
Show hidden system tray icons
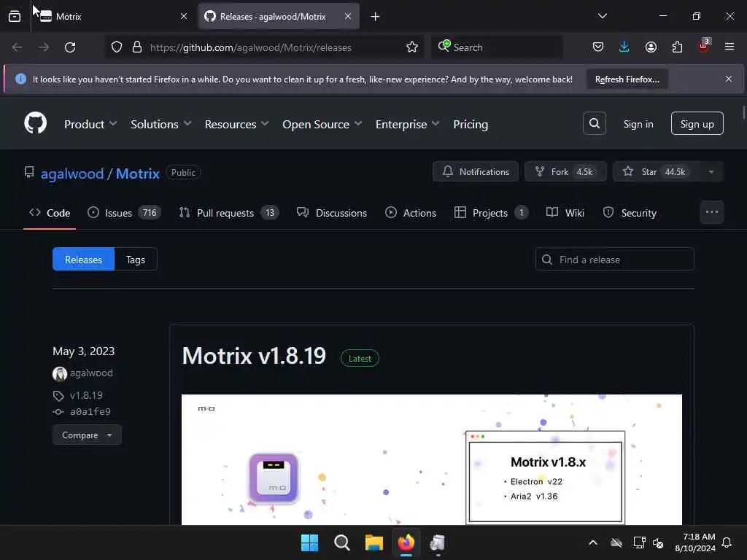point(592,542)
